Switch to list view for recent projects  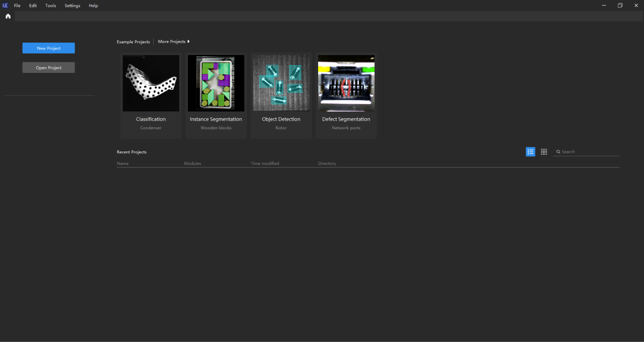pos(530,152)
